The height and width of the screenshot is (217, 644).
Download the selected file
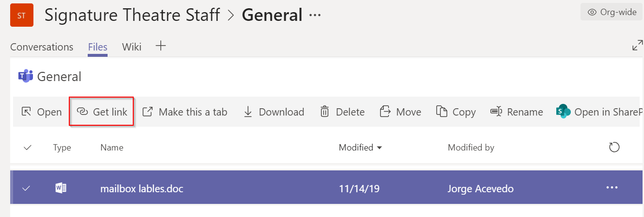274,112
